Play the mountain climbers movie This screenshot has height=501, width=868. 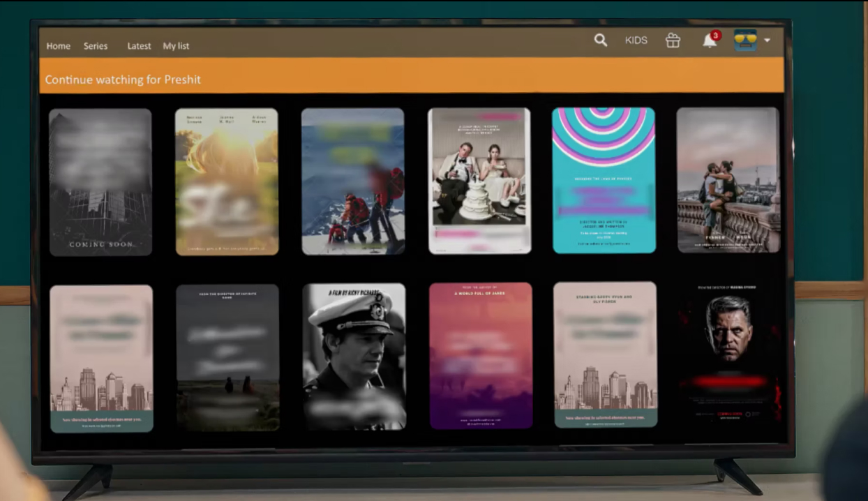353,181
